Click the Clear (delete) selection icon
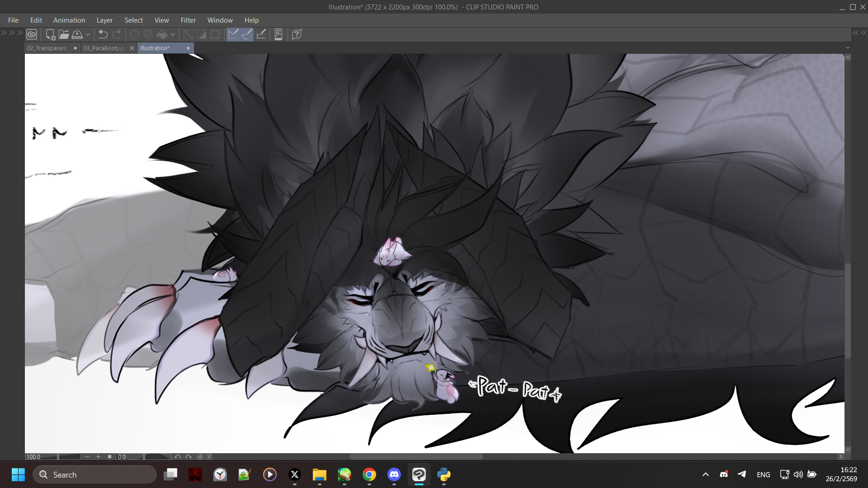 pos(135,34)
